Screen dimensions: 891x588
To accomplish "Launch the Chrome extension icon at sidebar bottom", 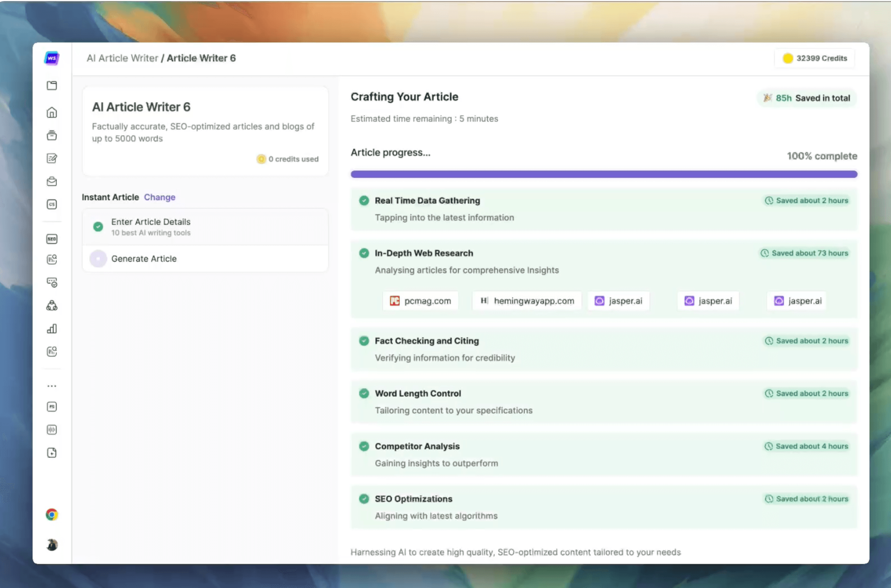I will (52, 514).
